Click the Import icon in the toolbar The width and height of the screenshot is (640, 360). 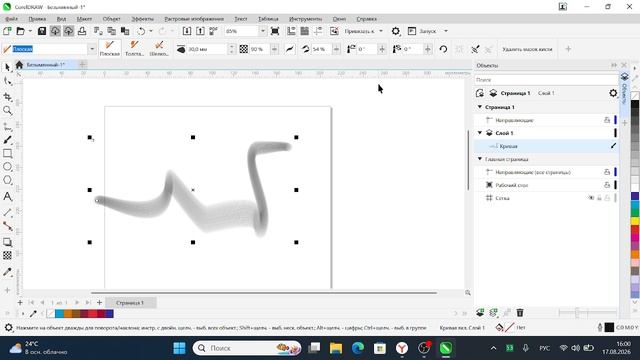click(187, 31)
